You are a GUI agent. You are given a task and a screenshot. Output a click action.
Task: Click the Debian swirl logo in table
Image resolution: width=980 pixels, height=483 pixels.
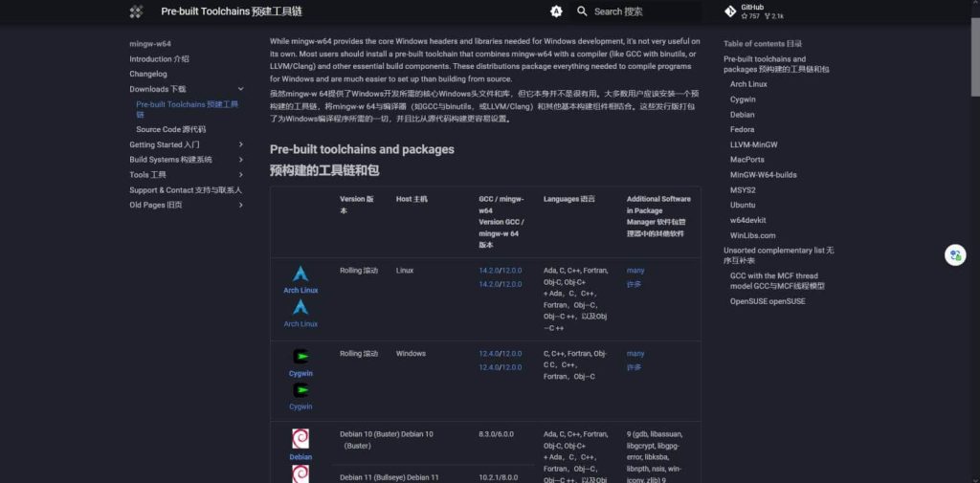point(301,439)
